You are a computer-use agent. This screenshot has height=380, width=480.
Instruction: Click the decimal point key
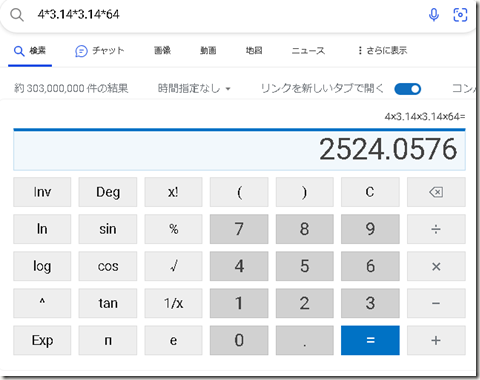[x=304, y=340]
